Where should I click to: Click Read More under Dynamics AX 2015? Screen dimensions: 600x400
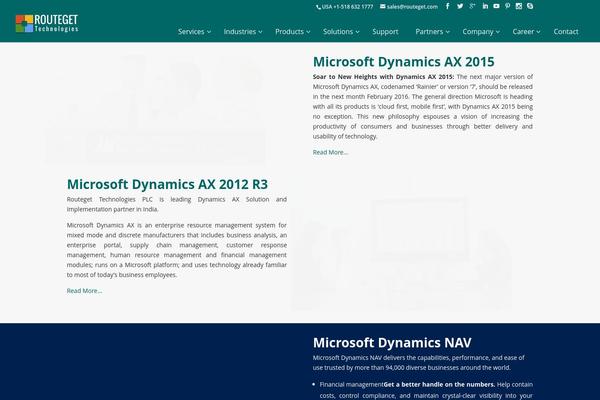click(330, 152)
